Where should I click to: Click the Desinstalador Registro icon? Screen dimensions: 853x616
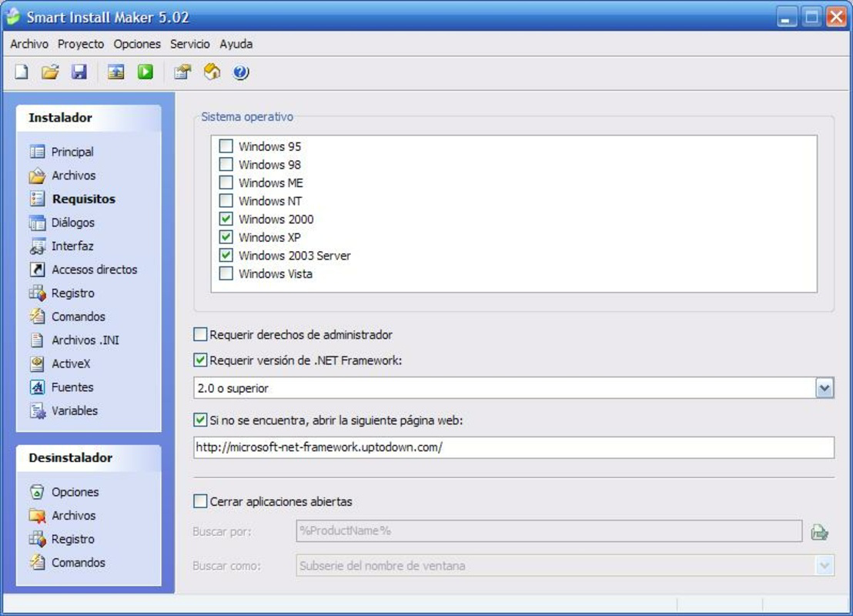(x=37, y=539)
